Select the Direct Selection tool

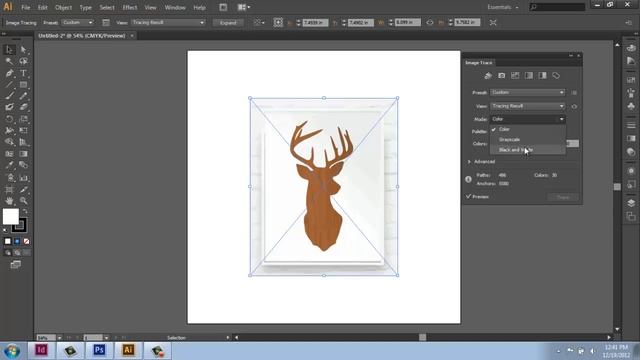tap(23, 50)
